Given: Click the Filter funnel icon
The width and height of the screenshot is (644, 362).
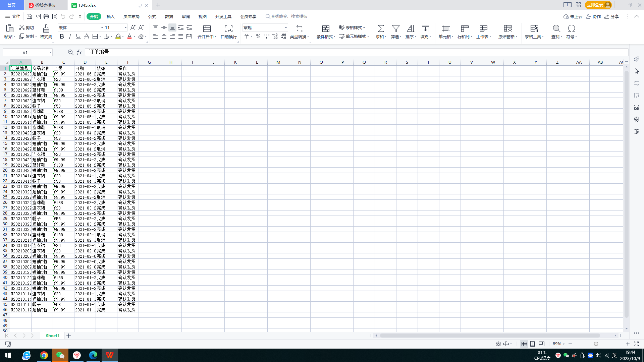Looking at the screenshot, I should 396,29.
